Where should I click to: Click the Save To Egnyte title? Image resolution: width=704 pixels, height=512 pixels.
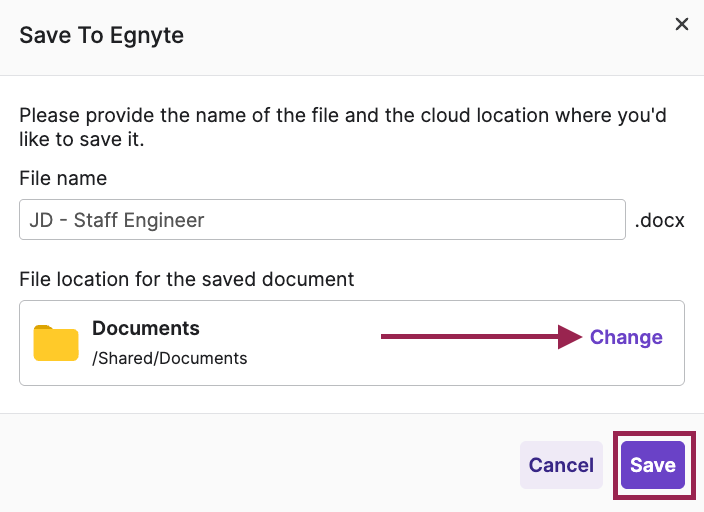pyautogui.click(x=101, y=35)
